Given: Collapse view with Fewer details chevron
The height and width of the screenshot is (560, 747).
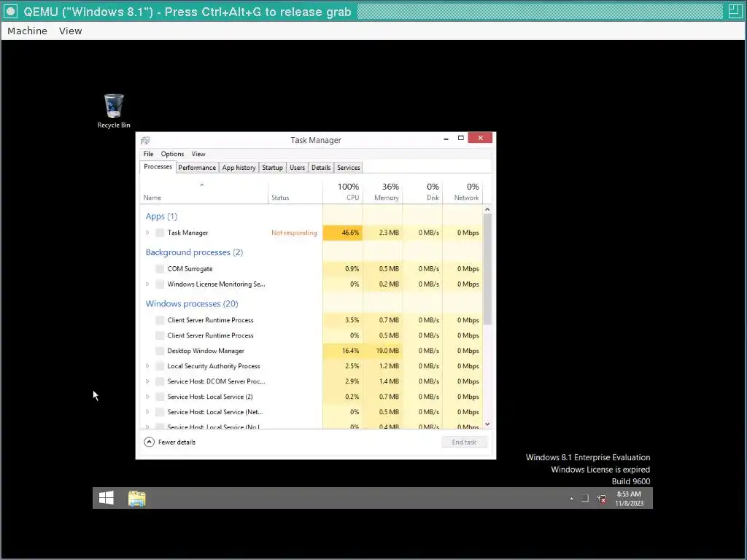Looking at the screenshot, I should click(x=149, y=442).
